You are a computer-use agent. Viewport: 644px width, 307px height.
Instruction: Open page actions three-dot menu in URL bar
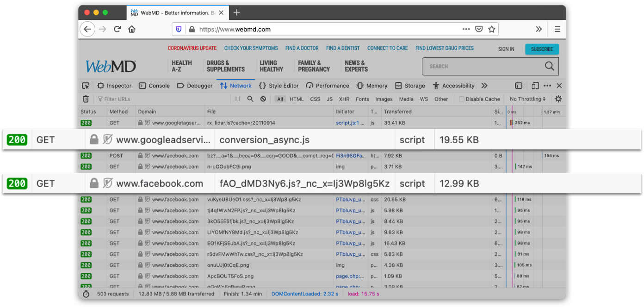pyautogui.click(x=466, y=29)
